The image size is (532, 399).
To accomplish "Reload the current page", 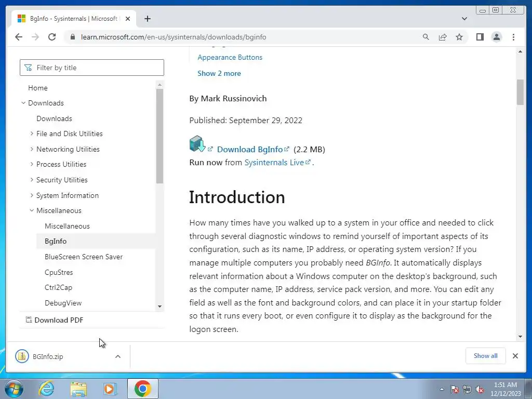I will coord(52,37).
